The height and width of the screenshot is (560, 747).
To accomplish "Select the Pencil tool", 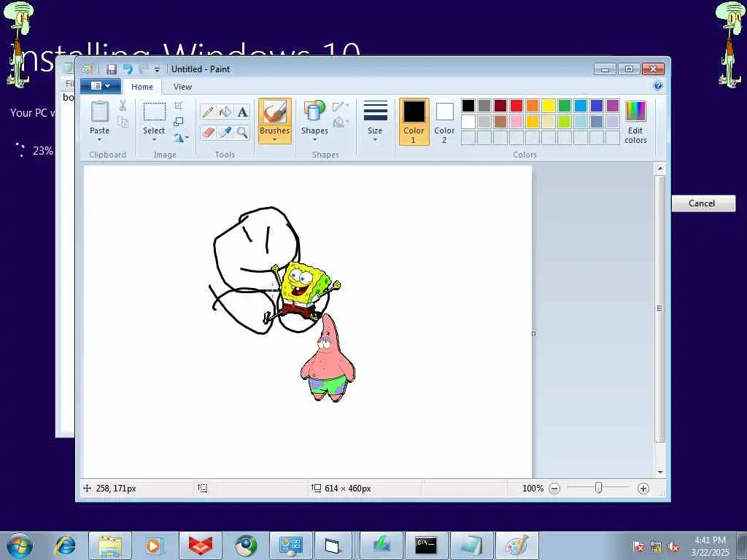I will (208, 112).
